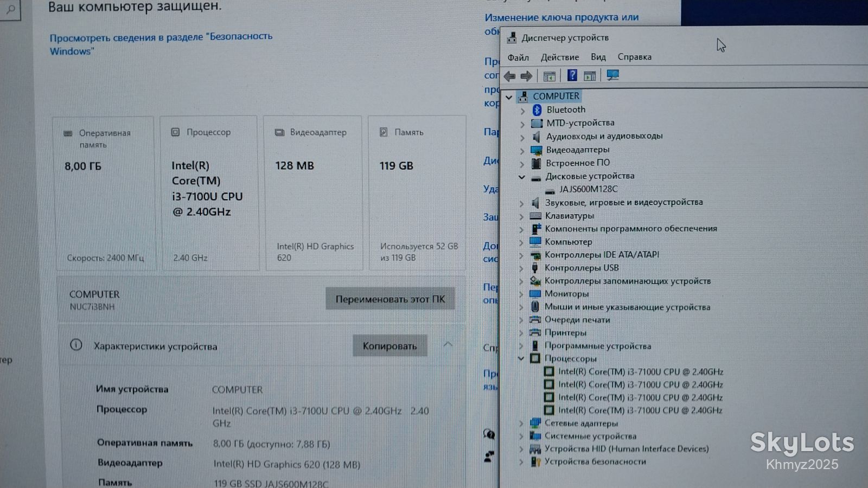Expand the Видеоадаптеры node

pos(522,151)
